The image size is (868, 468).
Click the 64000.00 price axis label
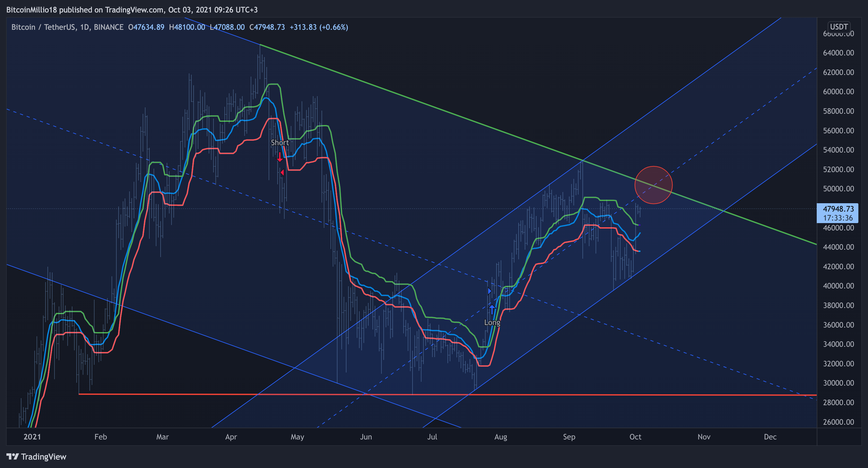pyautogui.click(x=838, y=53)
